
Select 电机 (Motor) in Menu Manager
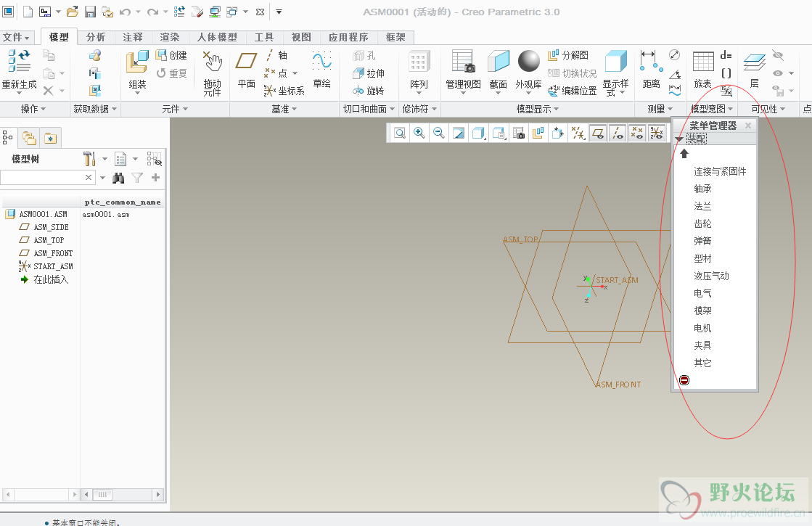702,328
